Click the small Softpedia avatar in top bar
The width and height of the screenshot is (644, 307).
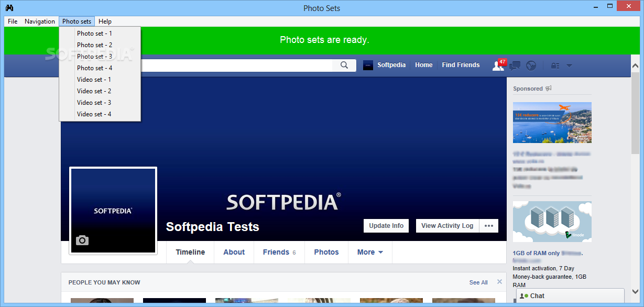pyautogui.click(x=368, y=65)
